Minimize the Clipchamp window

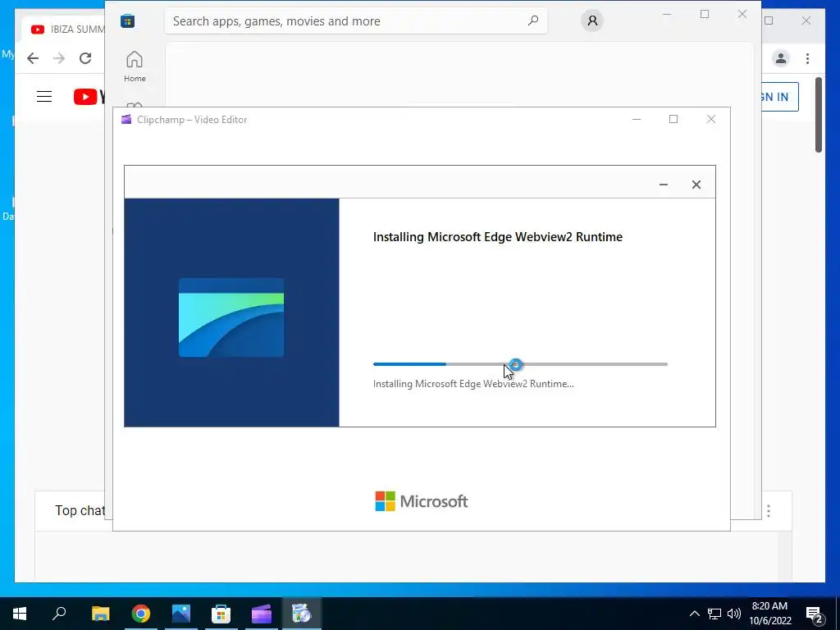(637, 120)
